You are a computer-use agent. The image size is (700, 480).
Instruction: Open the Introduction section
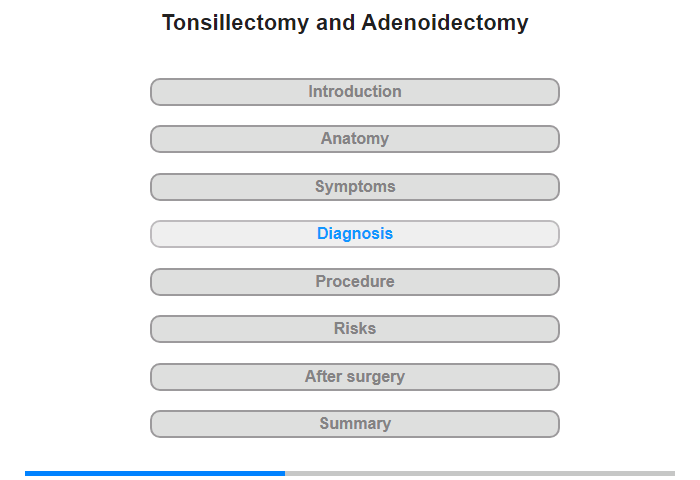[354, 92]
